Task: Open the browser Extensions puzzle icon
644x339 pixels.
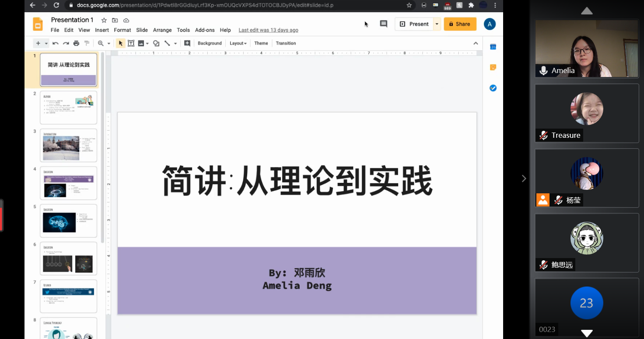Action: [x=471, y=5]
